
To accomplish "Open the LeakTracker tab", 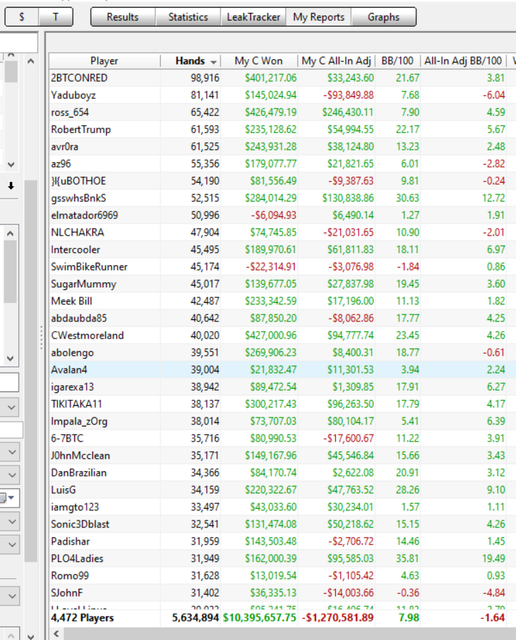I will coord(253,17).
